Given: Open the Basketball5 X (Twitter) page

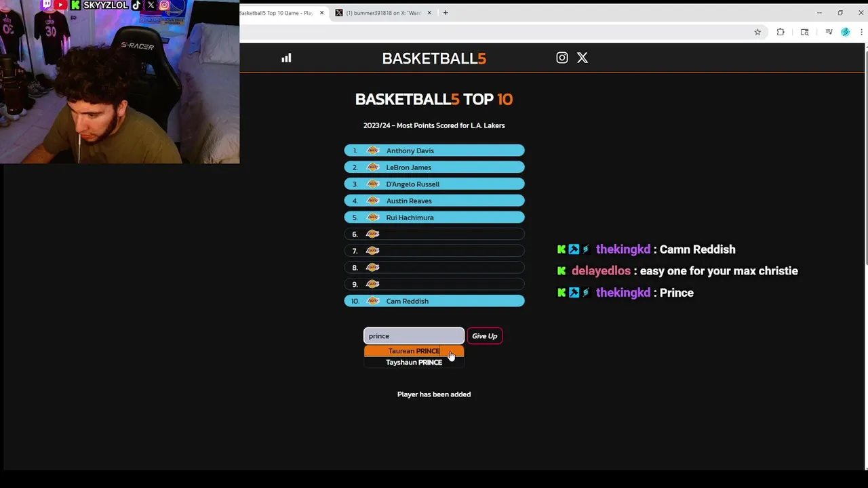Looking at the screenshot, I should tap(583, 58).
